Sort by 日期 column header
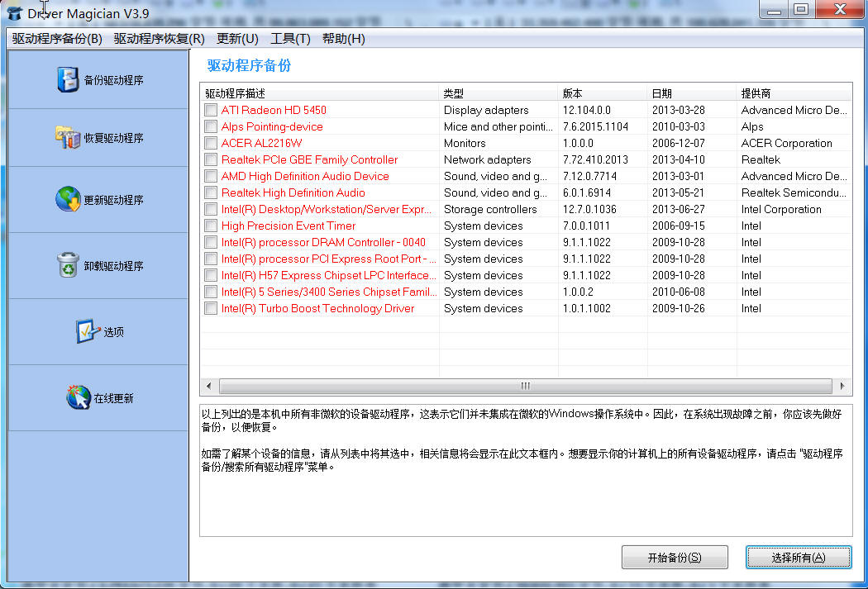 (x=692, y=93)
